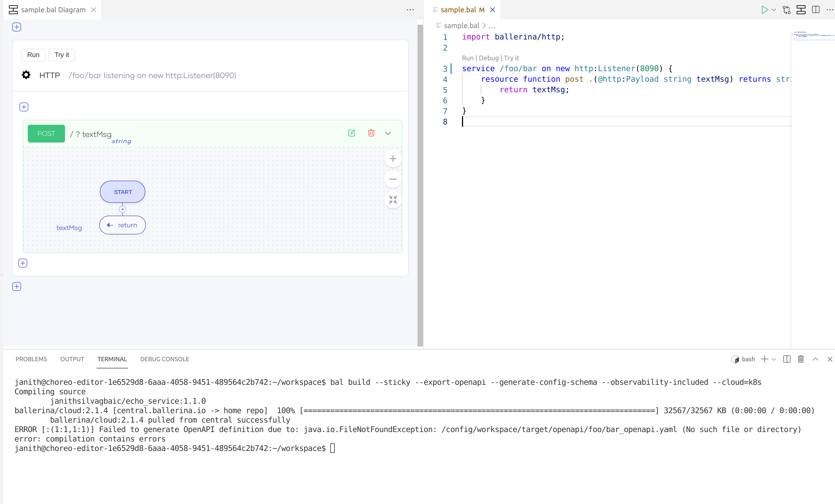This screenshot has width=835, height=504.
Task: Click the Try it code lens in editor
Action: 511,58
